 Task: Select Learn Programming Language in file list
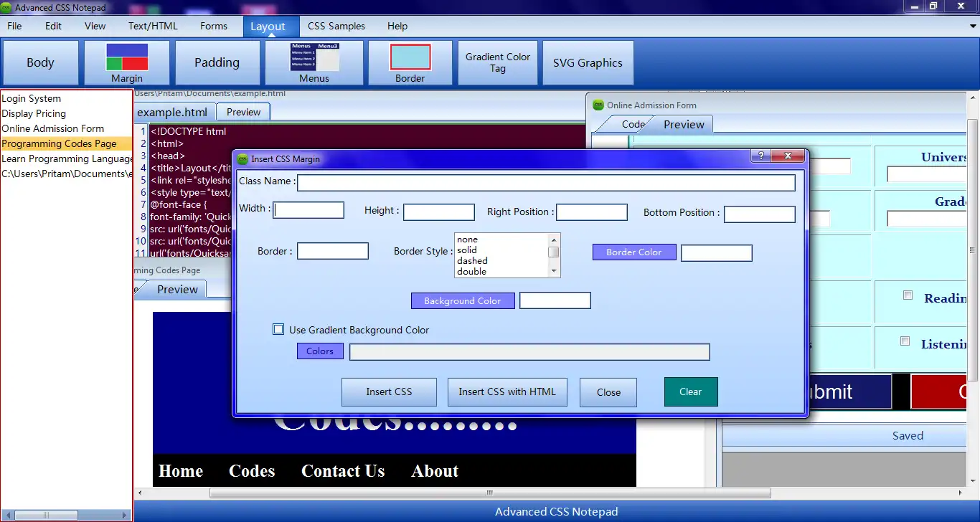(67, 158)
